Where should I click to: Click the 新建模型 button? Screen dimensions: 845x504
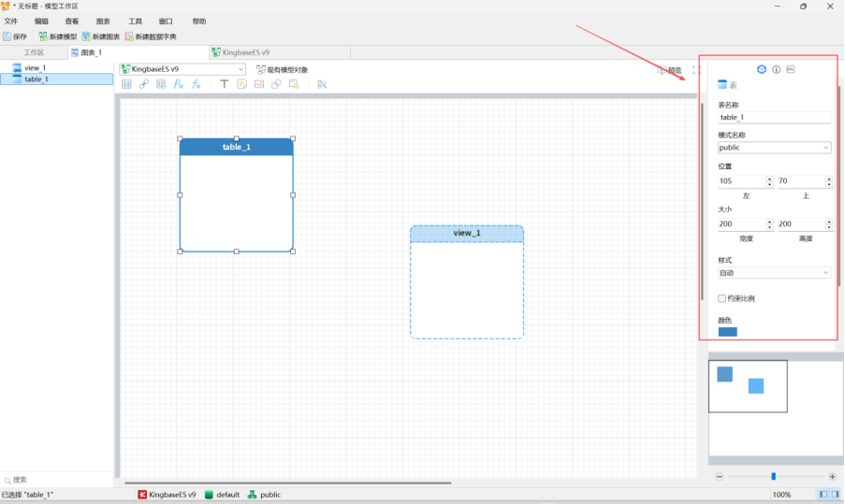[x=57, y=36]
